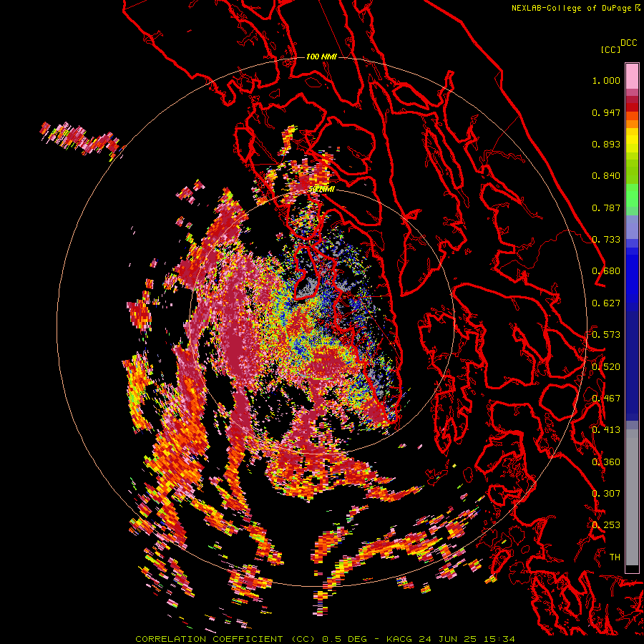Click the [CC] units label above the scale
This screenshot has height=644, width=644.
click(x=611, y=49)
